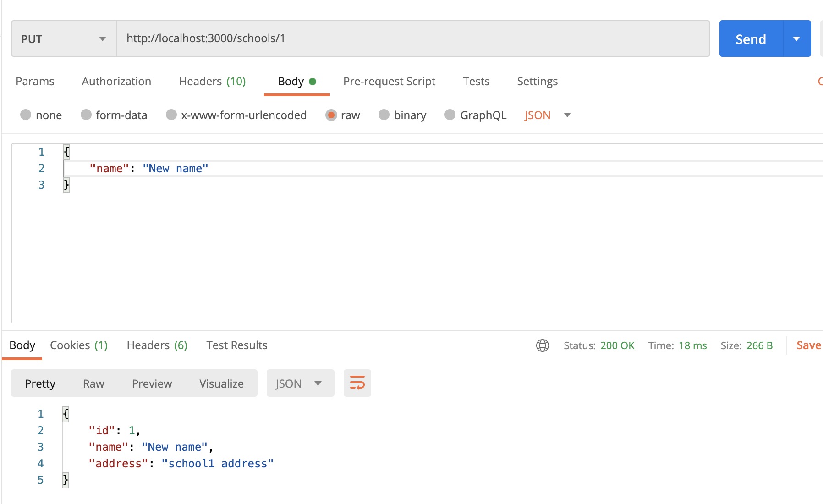This screenshot has height=504, width=823.
Task: Click the "name": "New name" line in request body
Action: tap(149, 168)
